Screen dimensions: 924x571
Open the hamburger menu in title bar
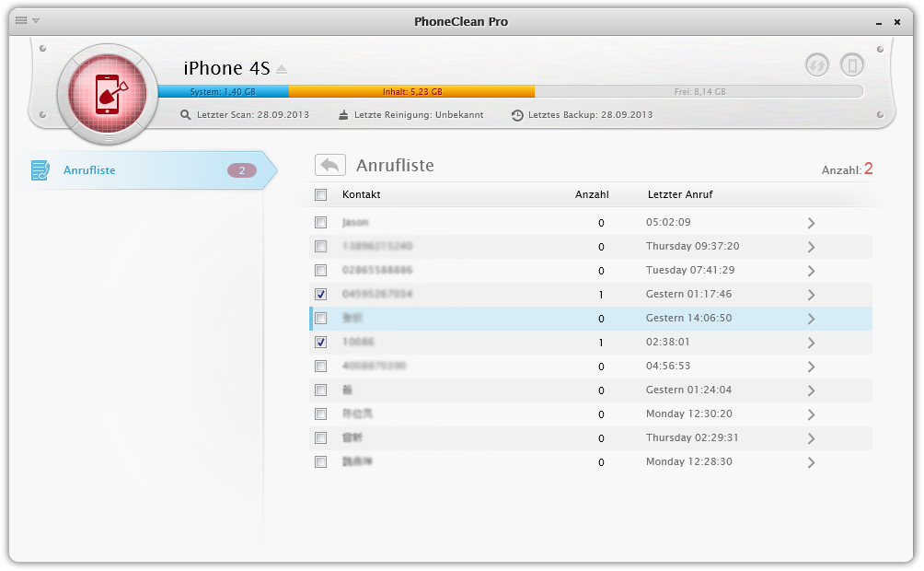(21, 20)
